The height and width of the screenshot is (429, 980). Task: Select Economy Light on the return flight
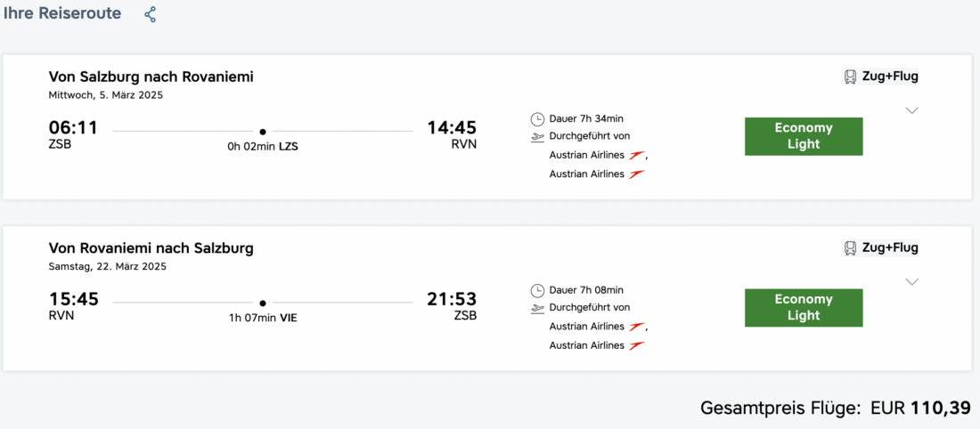pyautogui.click(x=804, y=308)
